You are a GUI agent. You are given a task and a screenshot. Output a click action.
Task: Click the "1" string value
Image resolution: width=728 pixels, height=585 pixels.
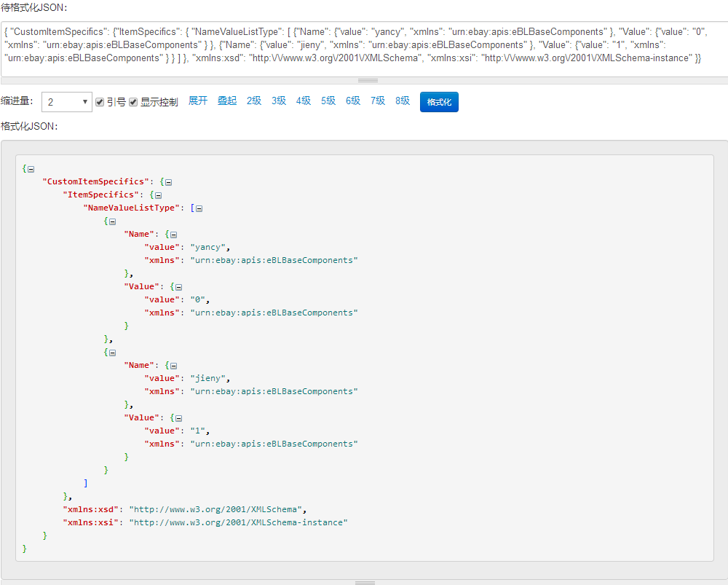click(x=197, y=431)
